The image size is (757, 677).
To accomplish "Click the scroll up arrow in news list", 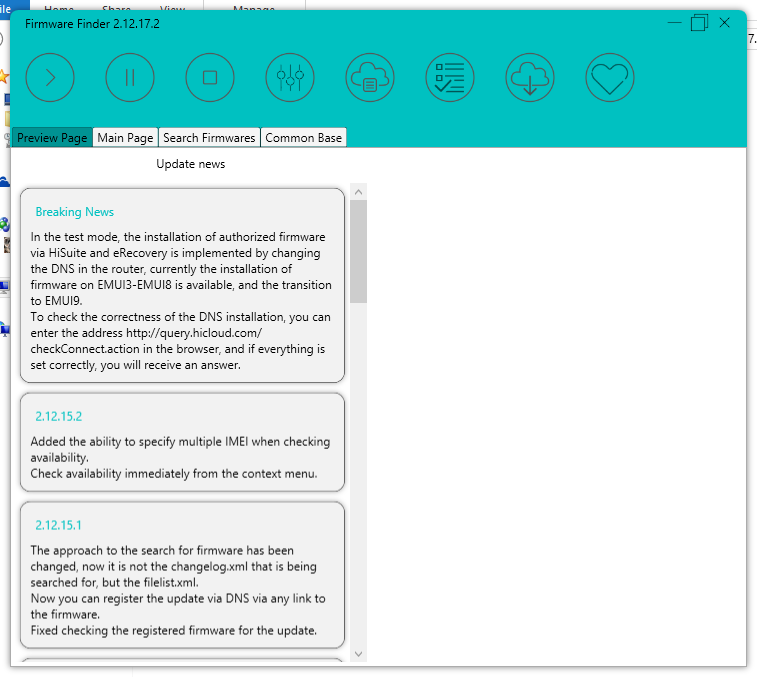I will pos(358,191).
